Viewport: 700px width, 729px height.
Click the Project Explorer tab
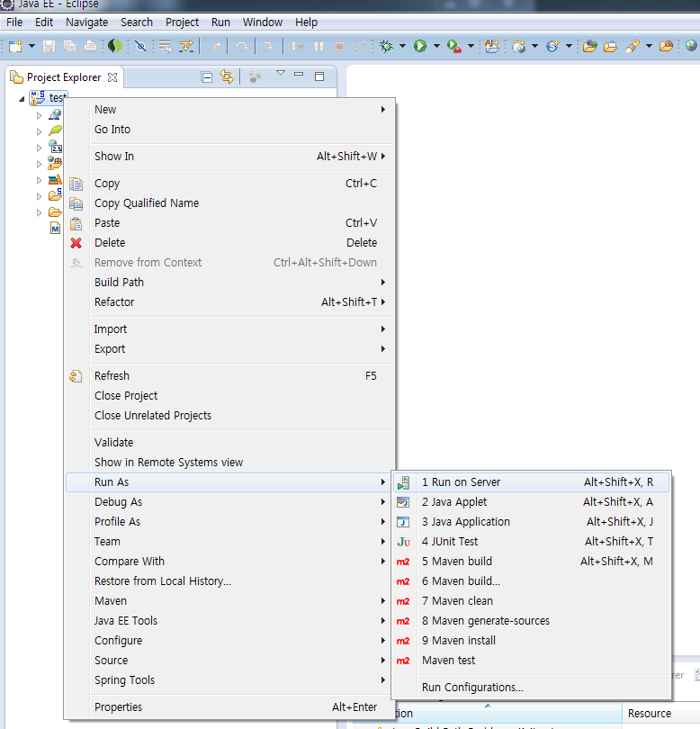[64, 77]
